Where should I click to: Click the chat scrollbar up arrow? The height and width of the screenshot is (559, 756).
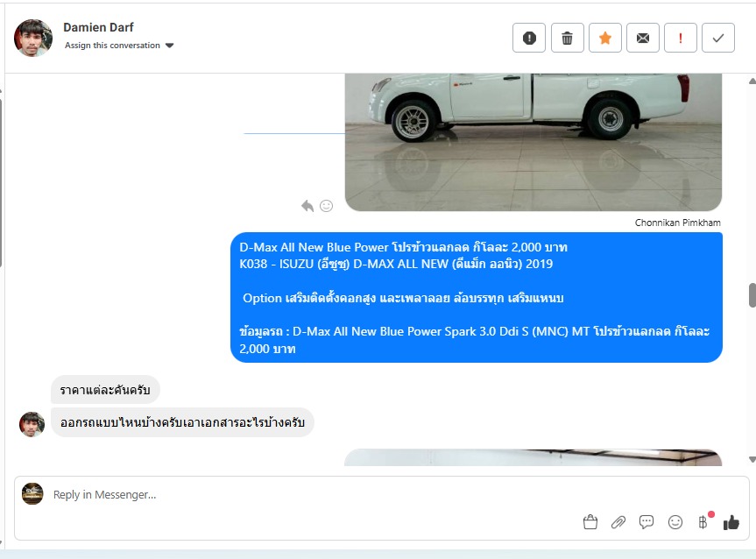pos(752,81)
